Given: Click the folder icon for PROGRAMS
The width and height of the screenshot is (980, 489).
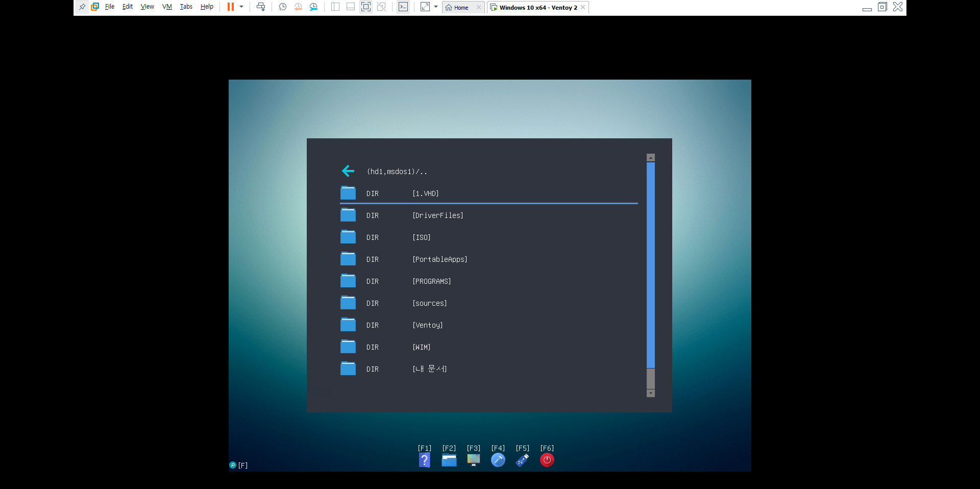Looking at the screenshot, I should pos(348,281).
